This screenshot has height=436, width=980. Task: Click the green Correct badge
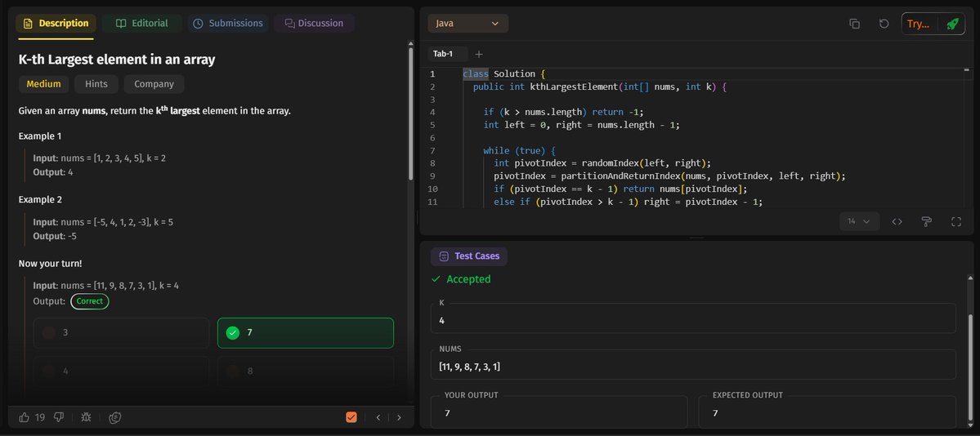pos(90,301)
